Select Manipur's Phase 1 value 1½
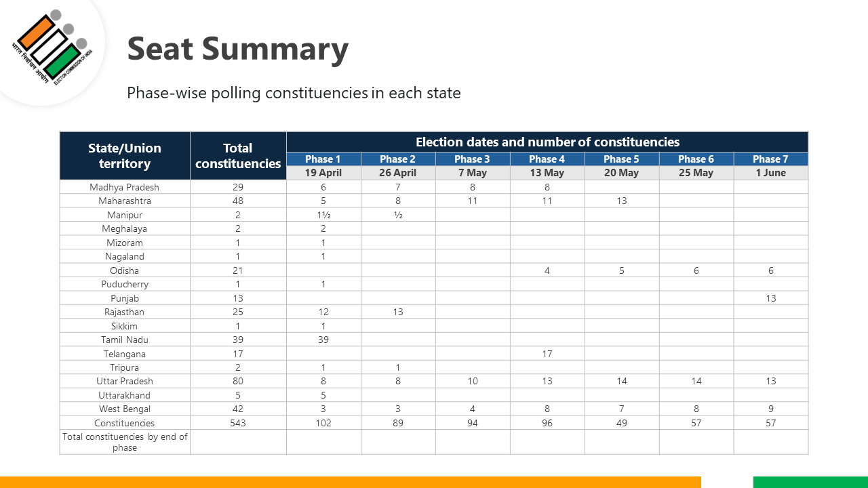868x488 pixels. coord(323,215)
